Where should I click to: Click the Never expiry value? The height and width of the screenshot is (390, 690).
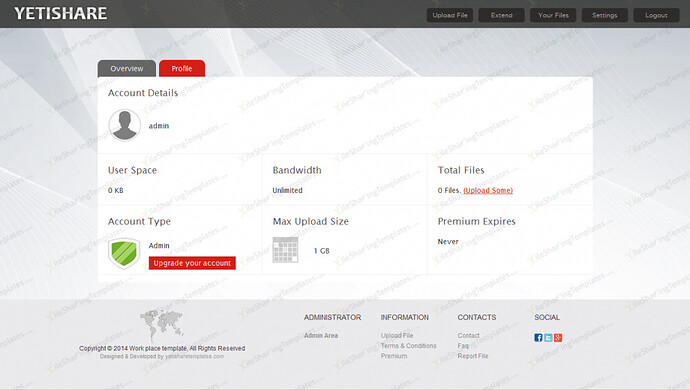coord(448,242)
